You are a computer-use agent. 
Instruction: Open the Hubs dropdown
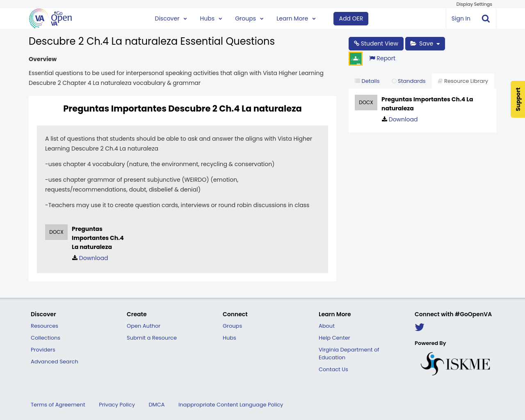tap(211, 18)
